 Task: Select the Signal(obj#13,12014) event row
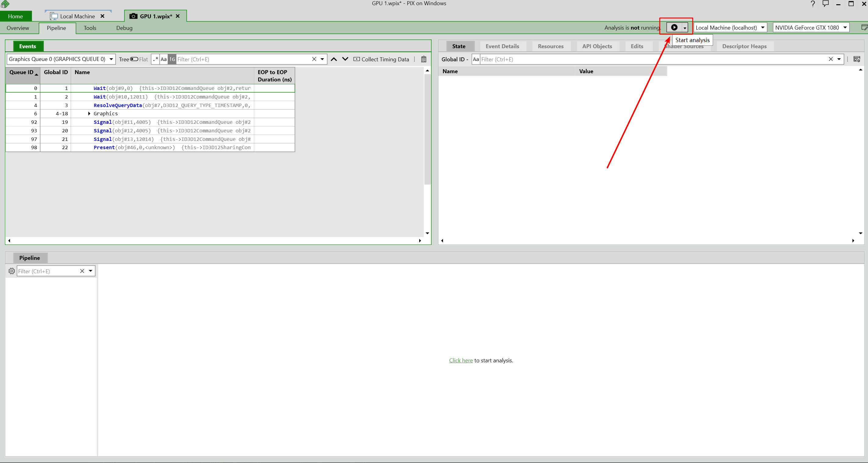[150, 139]
